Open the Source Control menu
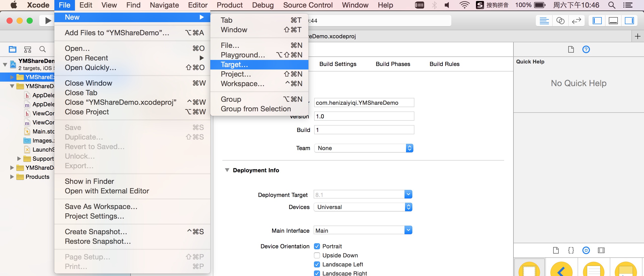 [308, 5]
